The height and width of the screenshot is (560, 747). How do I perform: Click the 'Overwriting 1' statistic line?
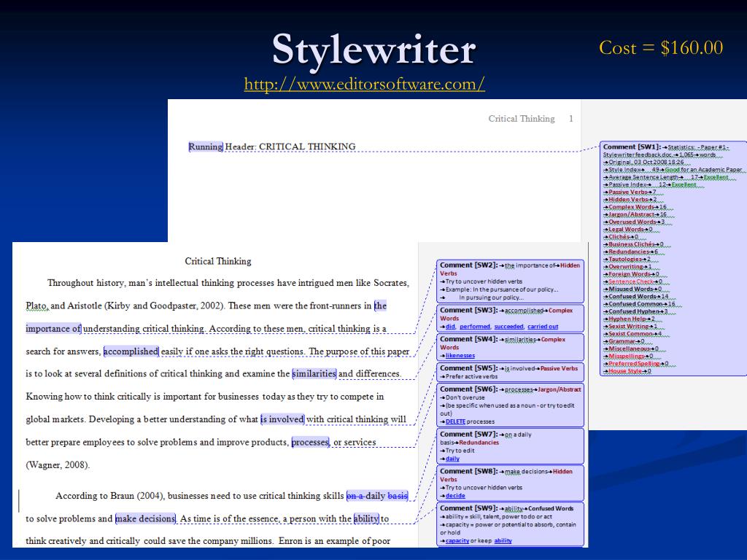click(x=627, y=267)
